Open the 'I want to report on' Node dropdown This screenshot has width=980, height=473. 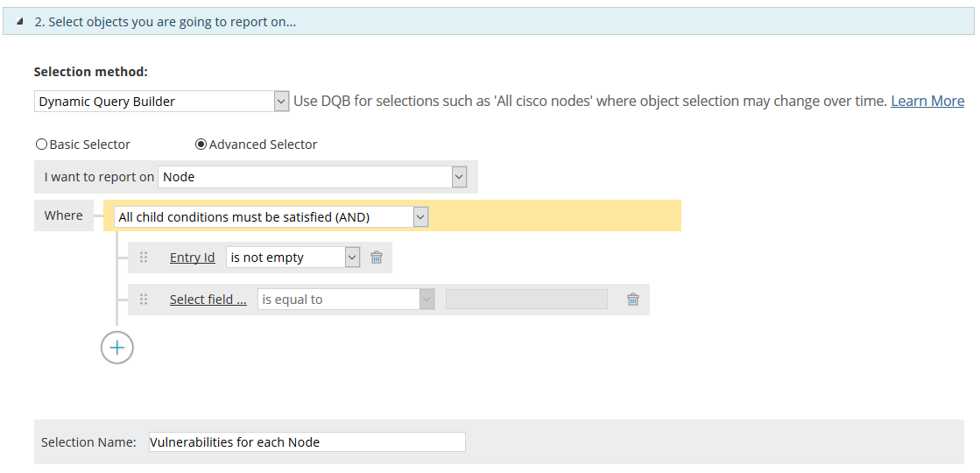click(x=313, y=177)
